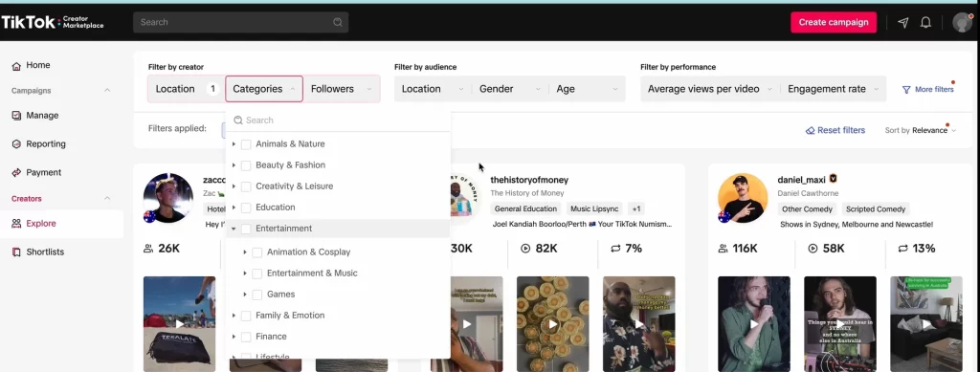Screen dimensions: 980x372
Task: Open the audience Gender dropdown
Action: tap(510, 89)
